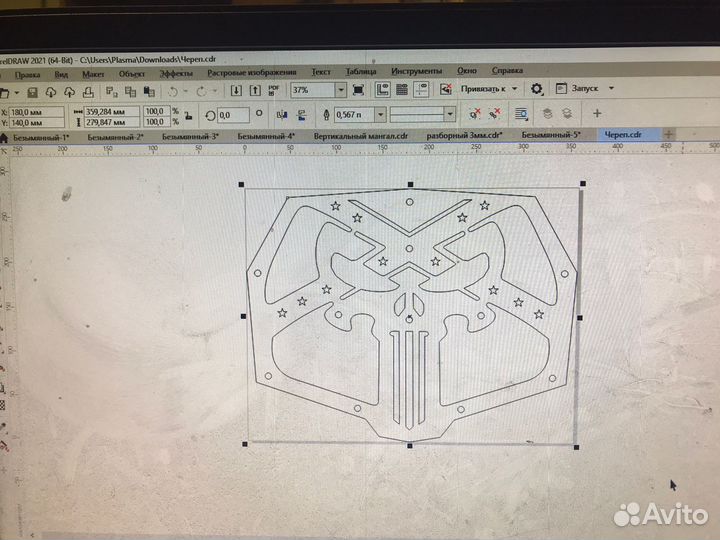The width and height of the screenshot is (720, 540).
Task: Click the Export arrow icon
Action: click(x=255, y=91)
